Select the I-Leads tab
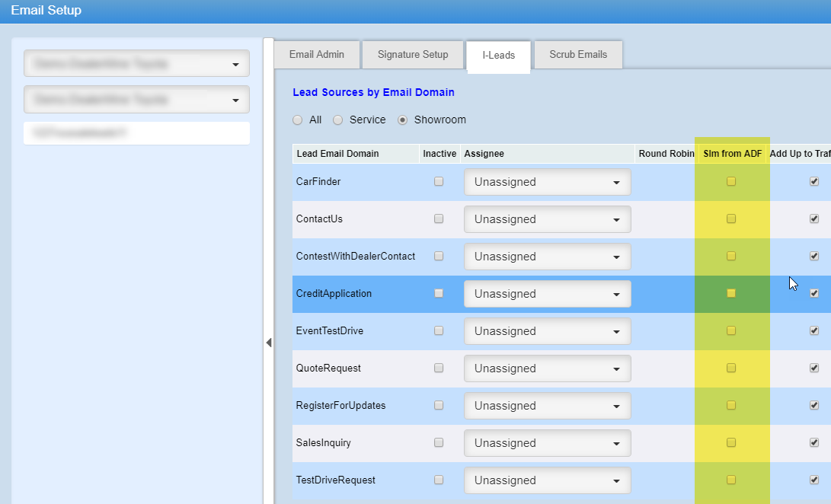Viewport: 831px width, 504px height. [x=498, y=56]
